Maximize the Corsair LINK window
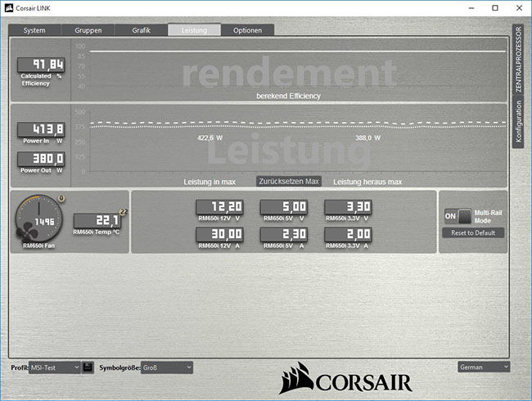532x401 pixels. [495, 8]
